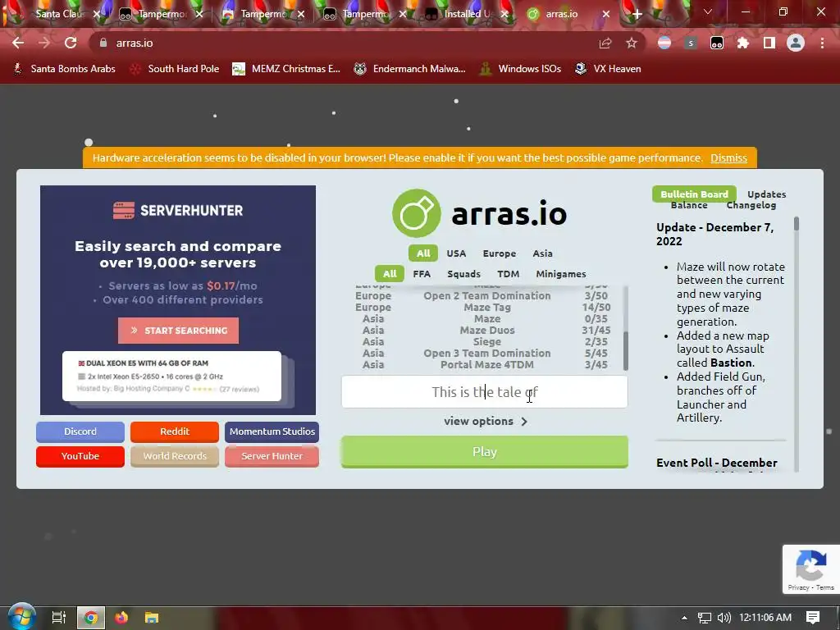Open the VX Heaven bookmark

click(608, 69)
